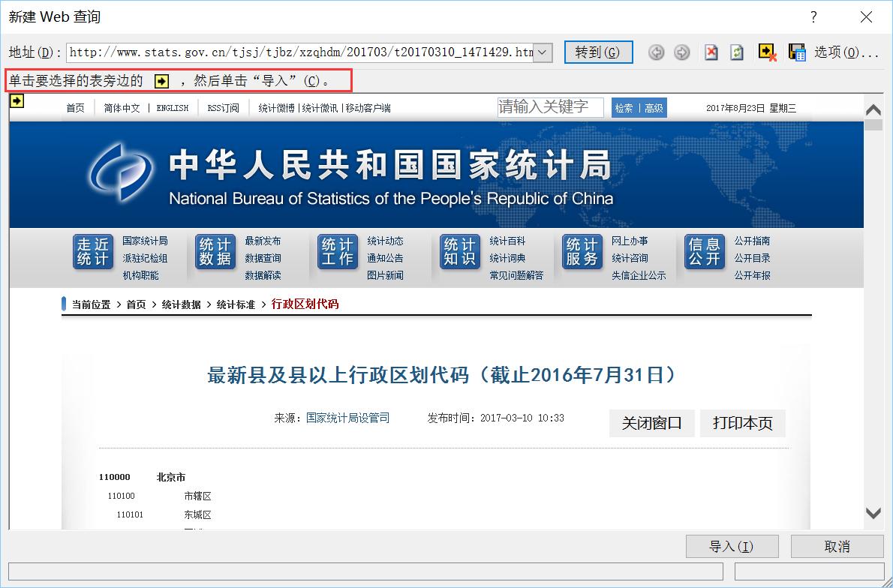Open the 信息公开 navigation icon
The width and height of the screenshot is (893, 588).
(x=704, y=251)
